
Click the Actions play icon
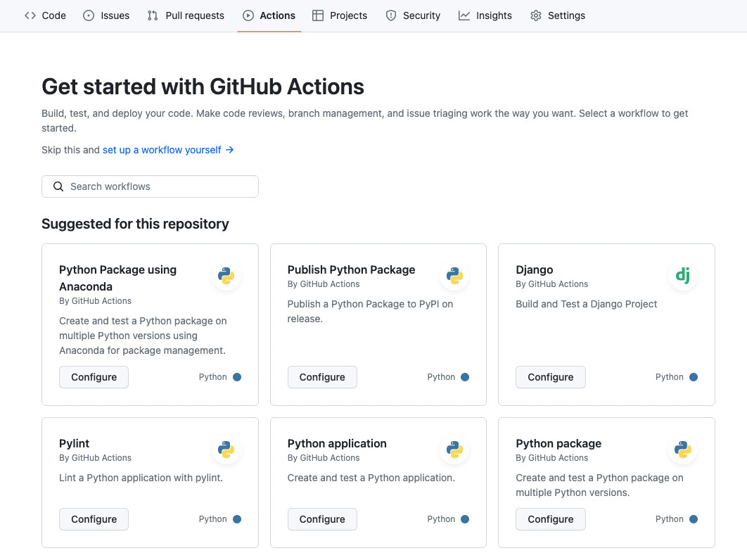tap(248, 15)
